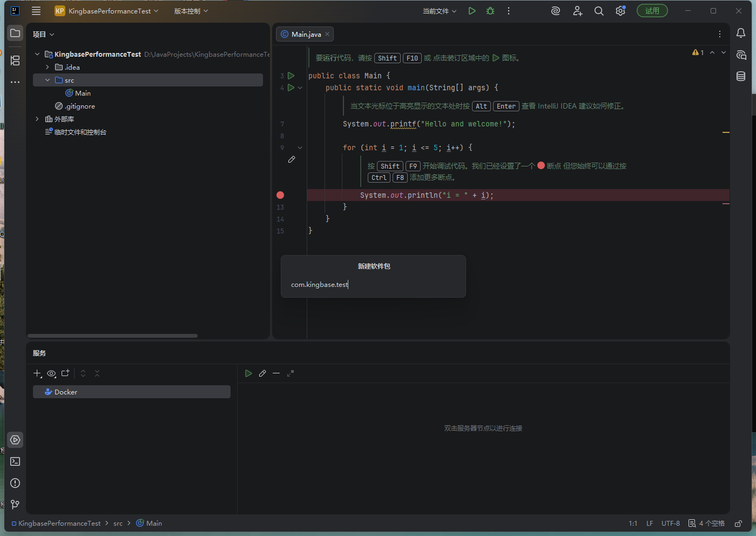This screenshot has width=756, height=536.
Task: Open the Structure tool window
Action: pos(15,61)
